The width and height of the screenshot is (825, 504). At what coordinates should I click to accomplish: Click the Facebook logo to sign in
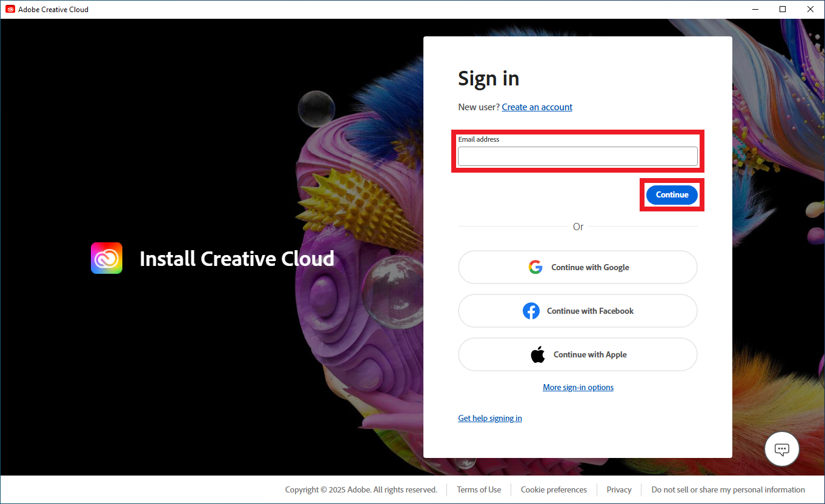[x=531, y=311]
